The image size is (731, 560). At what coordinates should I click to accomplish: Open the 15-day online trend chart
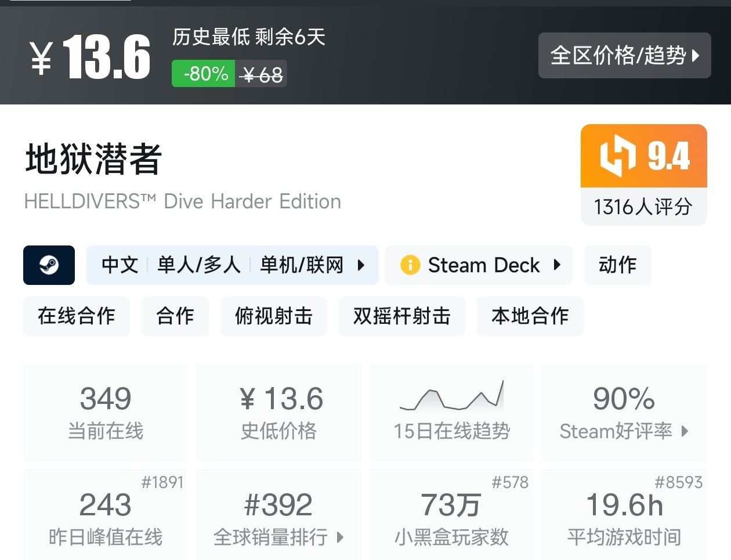(451, 396)
